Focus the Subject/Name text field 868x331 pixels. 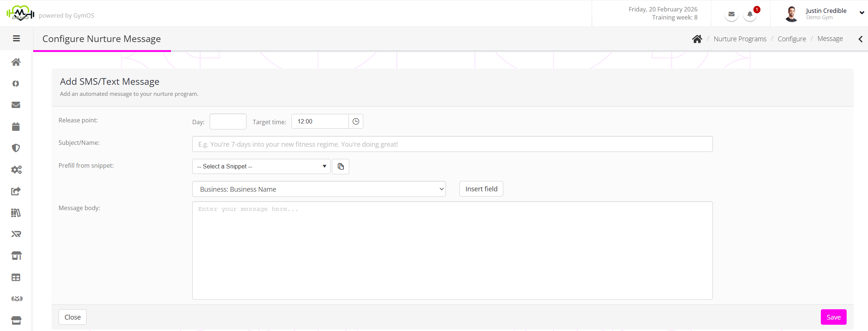pyautogui.click(x=452, y=144)
